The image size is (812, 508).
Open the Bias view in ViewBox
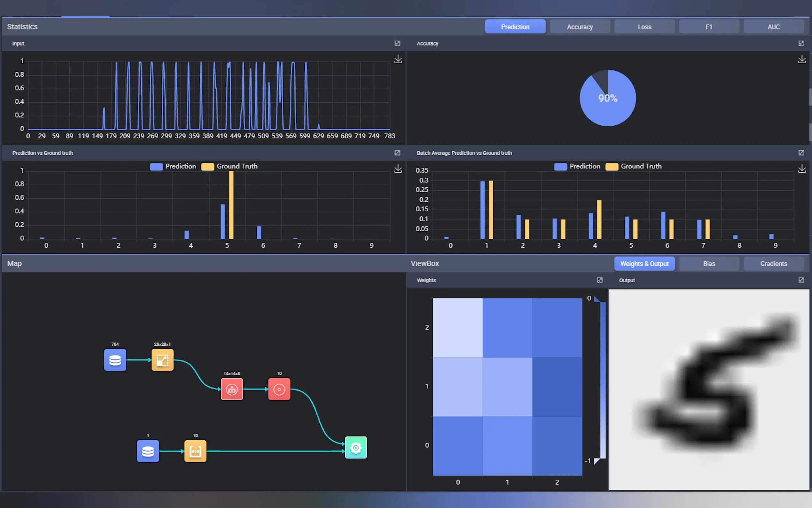(x=709, y=264)
